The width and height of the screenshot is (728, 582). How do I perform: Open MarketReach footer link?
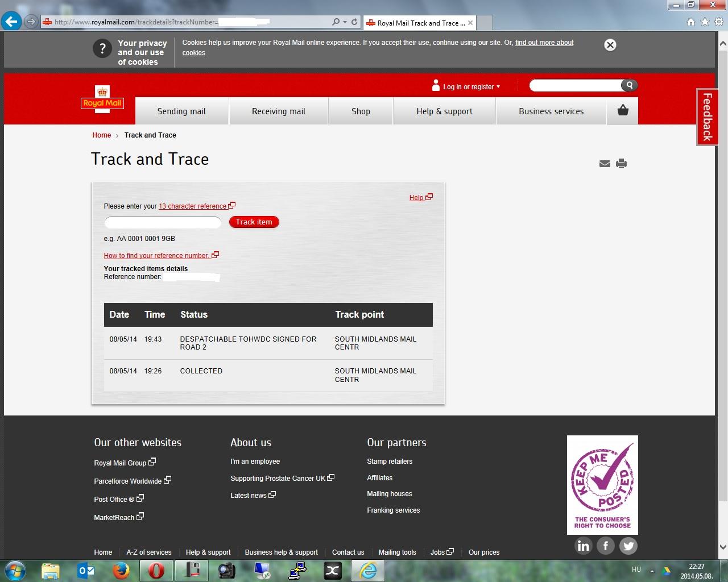(119, 517)
